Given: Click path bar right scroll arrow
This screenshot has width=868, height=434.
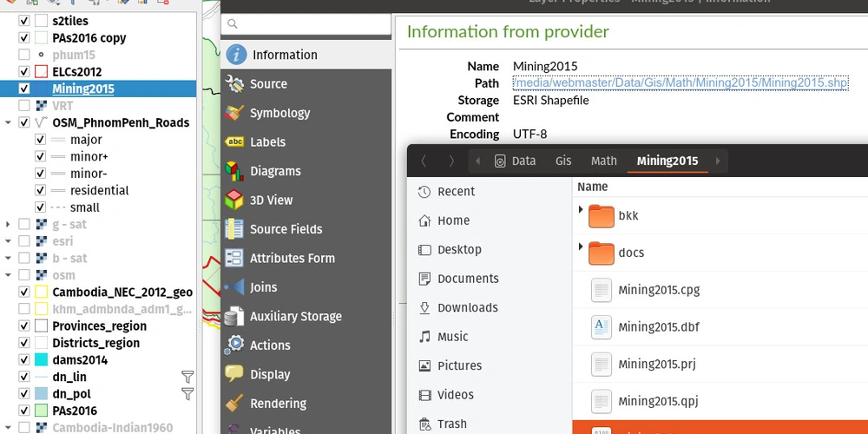Looking at the screenshot, I should pyautogui.click(x=718, y=161).
